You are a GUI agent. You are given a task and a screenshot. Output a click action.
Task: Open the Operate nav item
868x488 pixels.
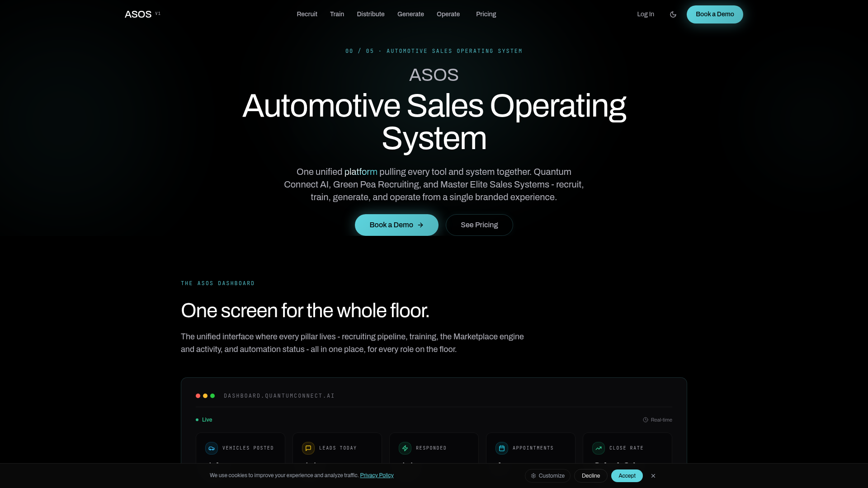pos(448,14)
